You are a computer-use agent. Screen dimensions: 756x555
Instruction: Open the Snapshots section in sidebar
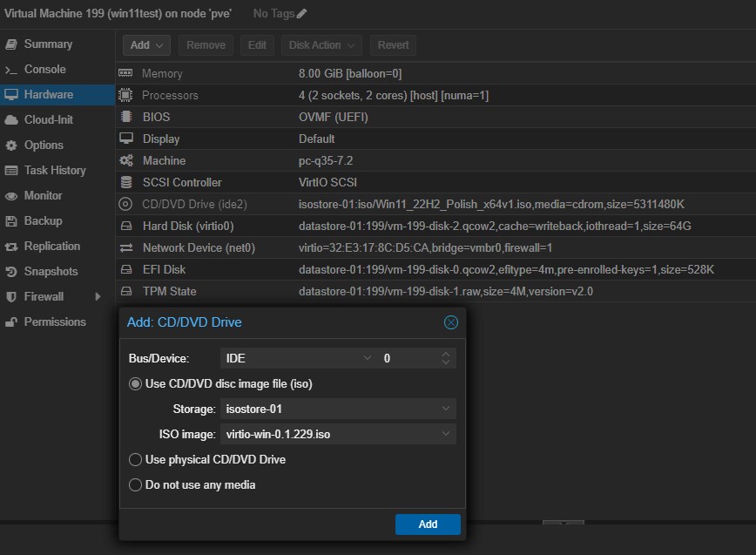click(x=51, y=271)
